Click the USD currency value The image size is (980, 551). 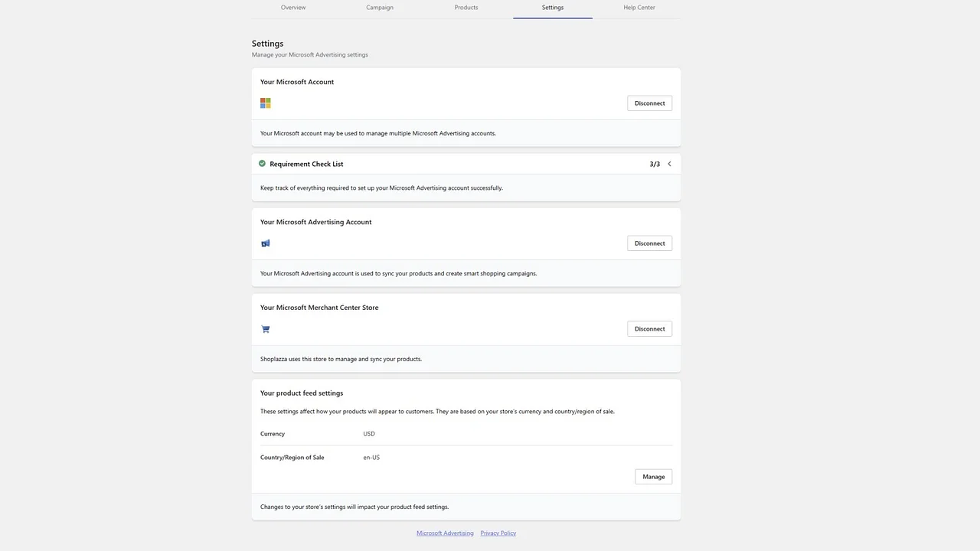coord(369,433)
